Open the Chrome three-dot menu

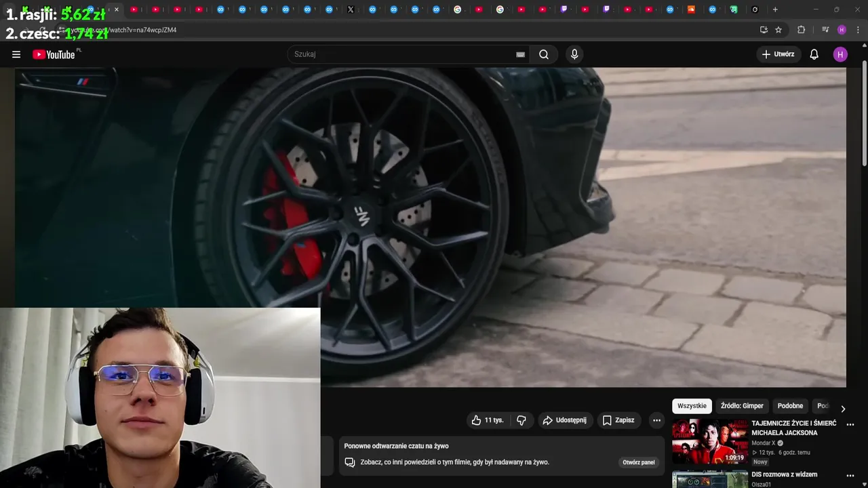point(858,30)
